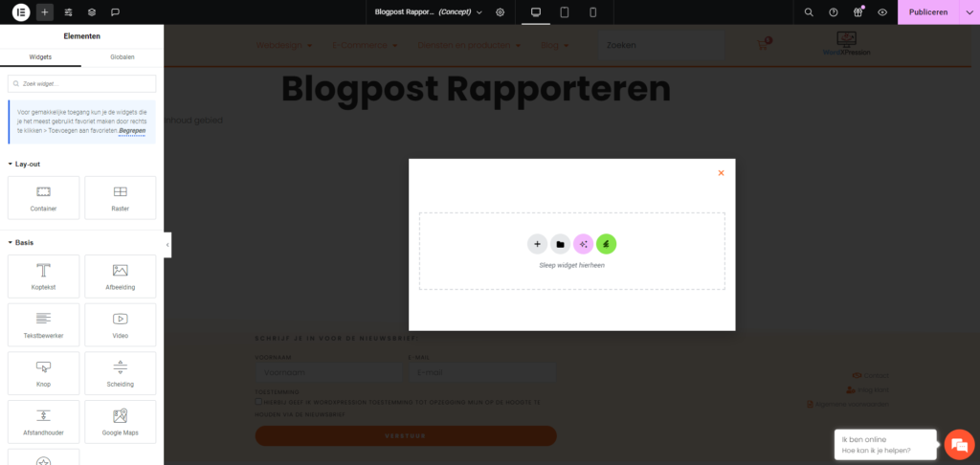Open the Diensten en producten menu
This screenshot has width=980, height=465.
pyautogui.click(x=469, y=45)
